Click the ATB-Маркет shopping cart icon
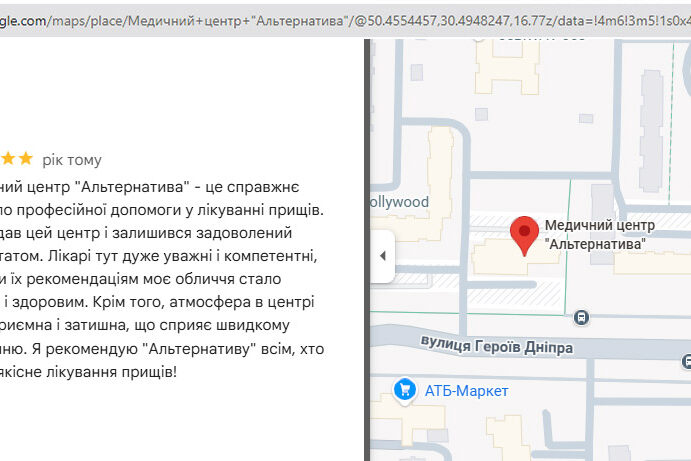 pyautogui.click(x=404, y=389)
